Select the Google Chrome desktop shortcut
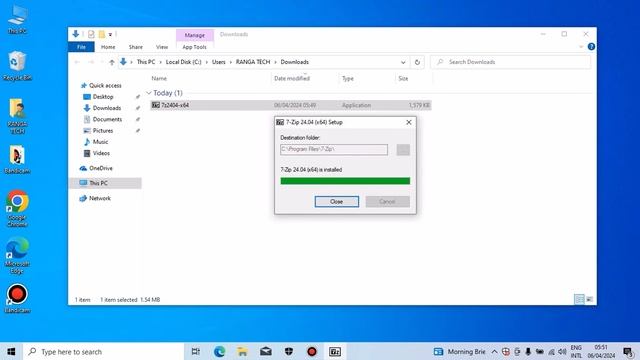The height and width of the screenshot is (360, 640). click(17, 208)
